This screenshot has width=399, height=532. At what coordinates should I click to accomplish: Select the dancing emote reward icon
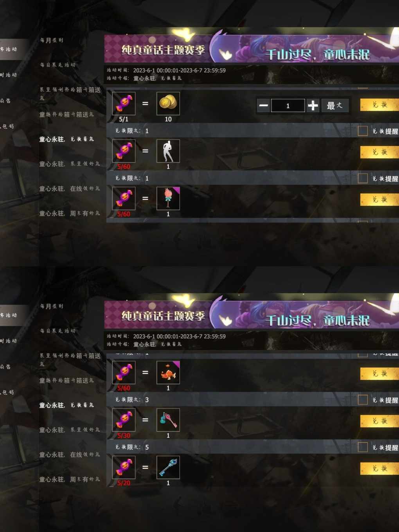168,151
